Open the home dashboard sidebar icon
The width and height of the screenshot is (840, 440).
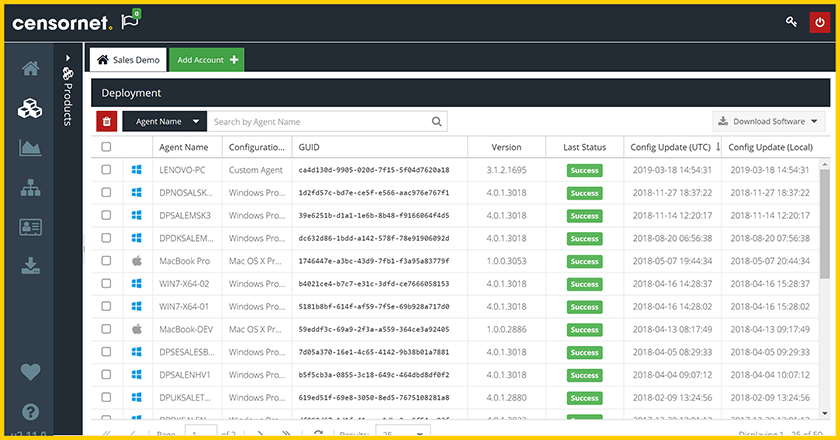click(30, 69)
